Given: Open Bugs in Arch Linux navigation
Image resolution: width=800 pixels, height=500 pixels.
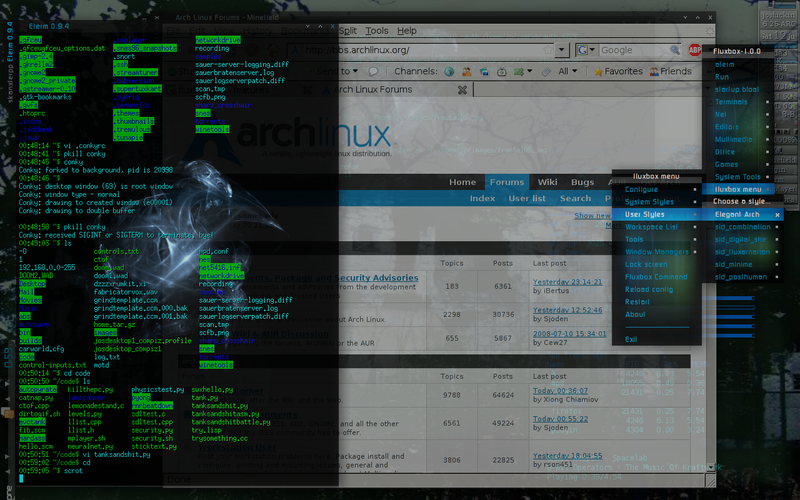Looking at the screenshot, I should click(582, 182).
